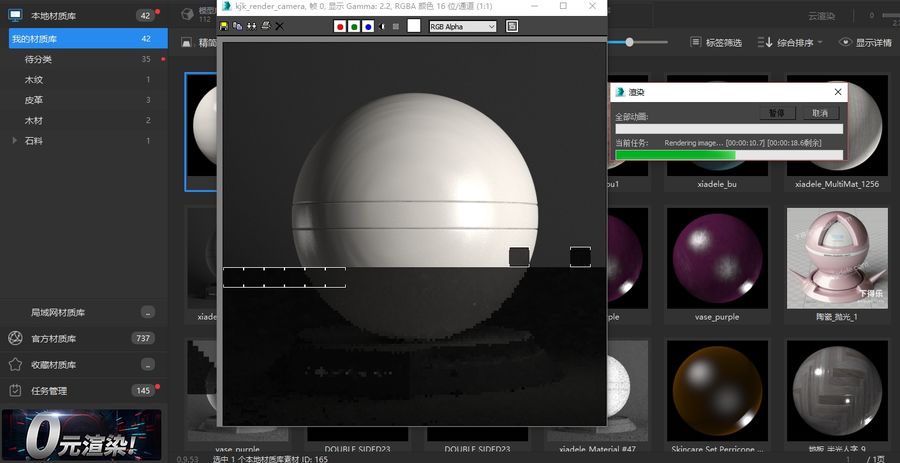Toggle the green channel button
900x463 pixels.
coord(354,26)
